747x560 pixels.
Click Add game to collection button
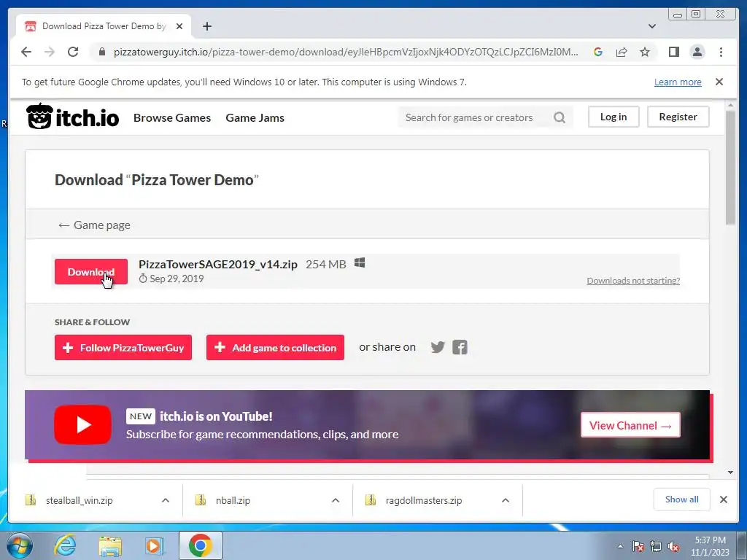pos(275,348)
